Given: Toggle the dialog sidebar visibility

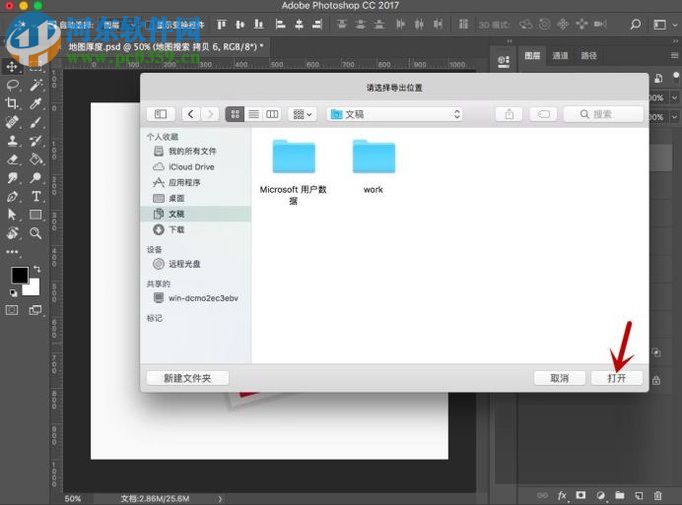Looking at the screenshot, I should (160, 114).
